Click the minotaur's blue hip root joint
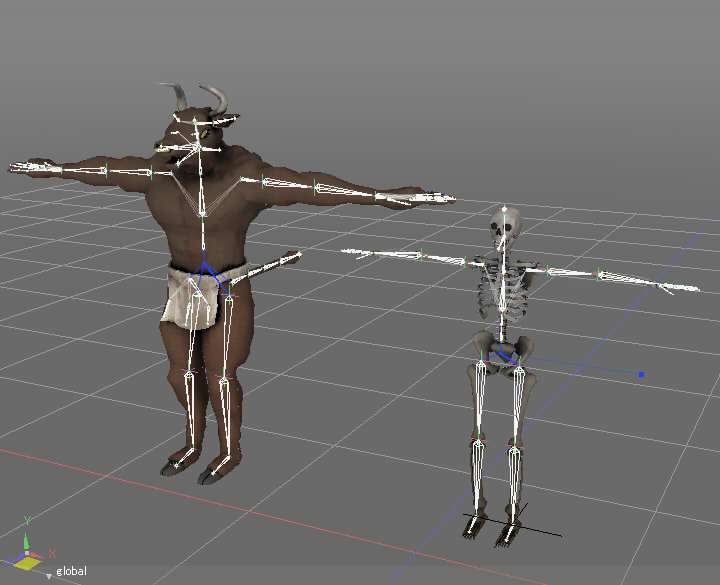 205,268
